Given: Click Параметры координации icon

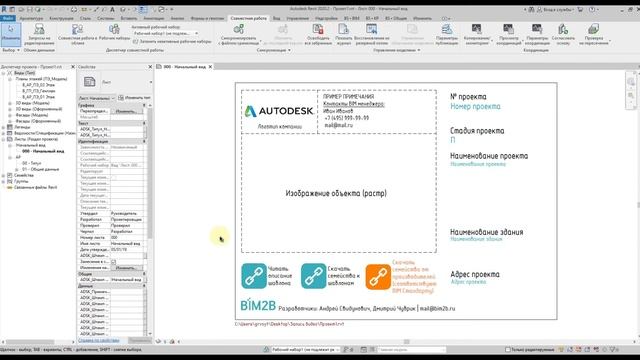Looking at the screenshot, I should [x=537, y=29].
